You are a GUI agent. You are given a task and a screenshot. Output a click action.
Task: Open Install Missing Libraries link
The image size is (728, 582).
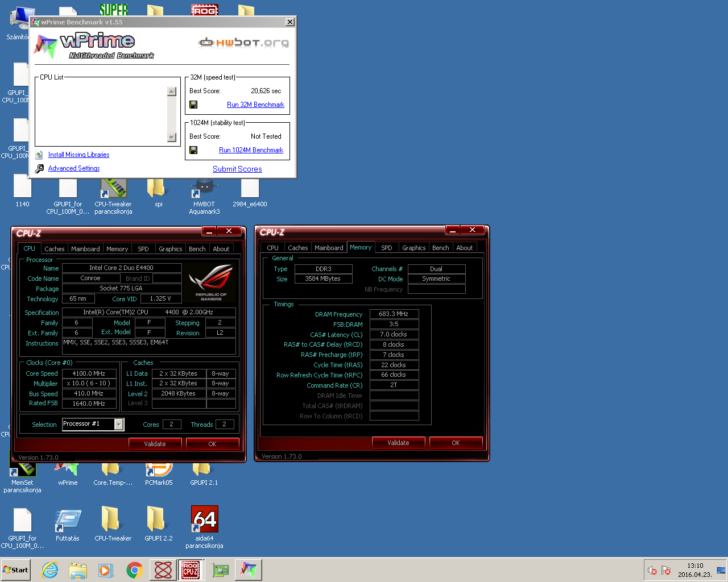[78, 155]
